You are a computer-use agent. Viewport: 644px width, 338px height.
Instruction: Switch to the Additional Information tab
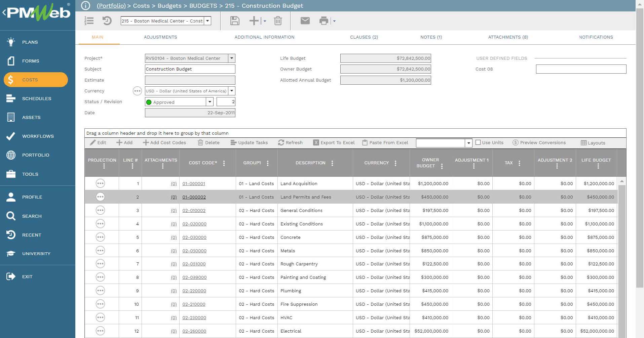264,37
